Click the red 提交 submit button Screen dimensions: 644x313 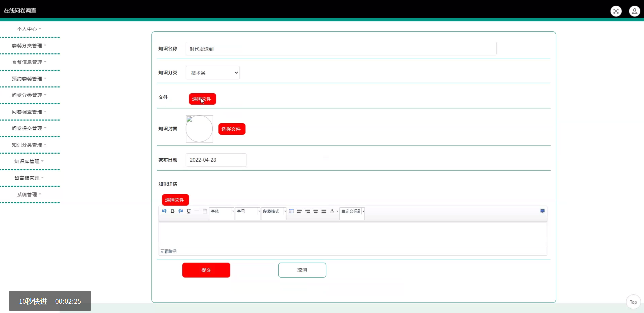click(206, 270)
